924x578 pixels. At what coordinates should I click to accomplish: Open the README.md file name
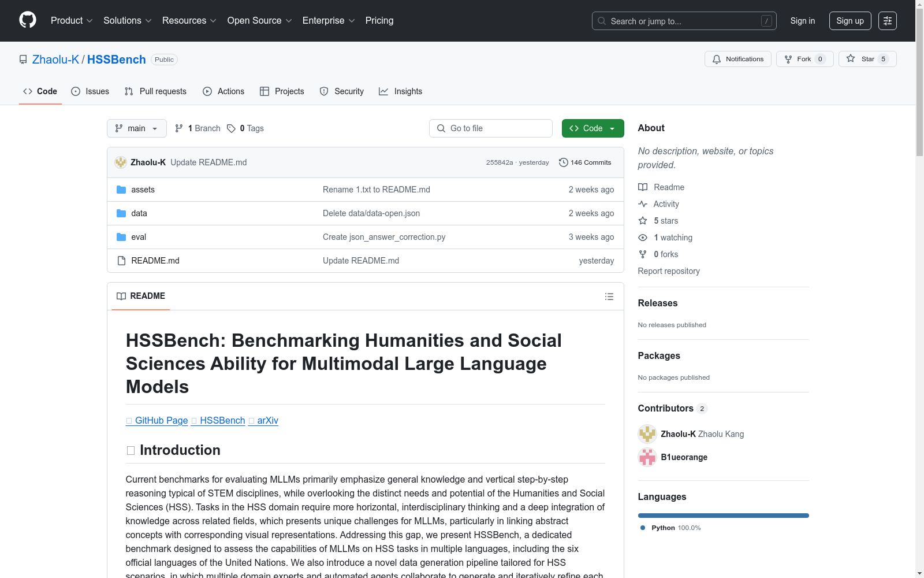pyautogui.click(x=155, y=261)
